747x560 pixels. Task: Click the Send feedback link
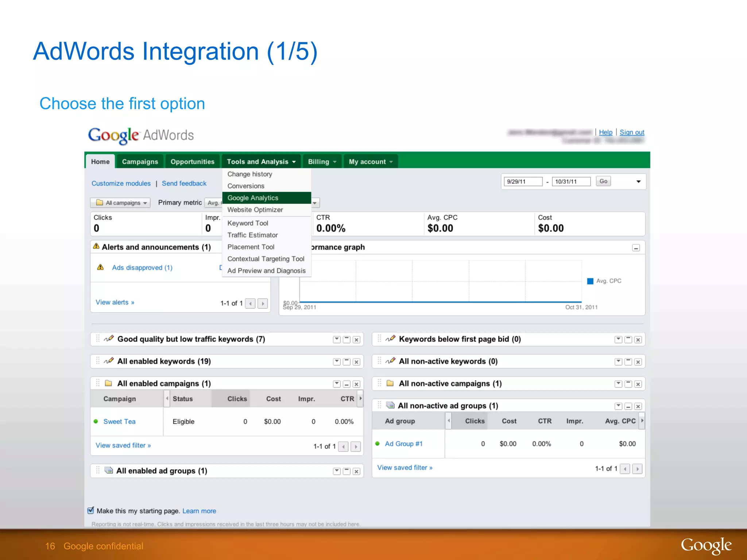184,183
